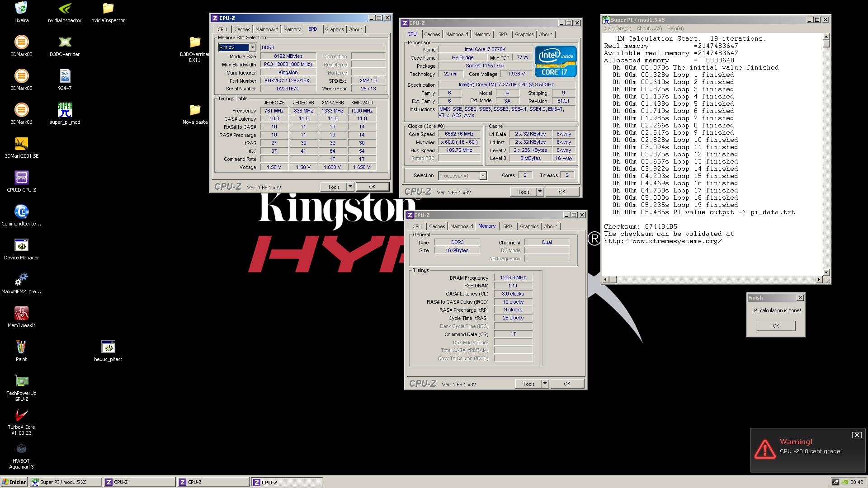
Task: Open the D3DOverrider DX11 folder
Action: (x=195, y=49)
